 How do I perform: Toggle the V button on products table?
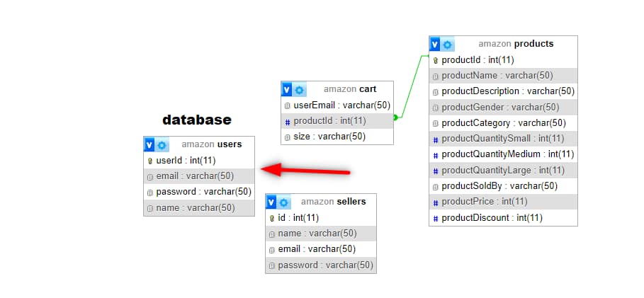click(x=435, y=45)
